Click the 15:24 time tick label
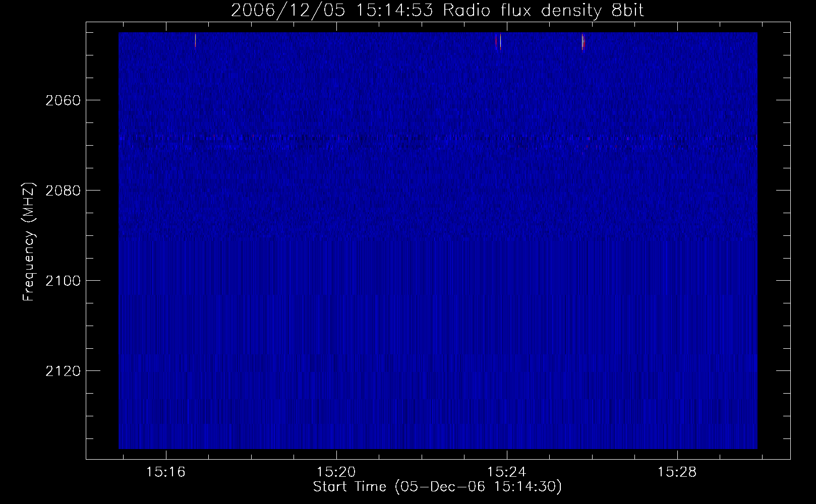Viewport: 816px width, 504px height. click(507, 472)
